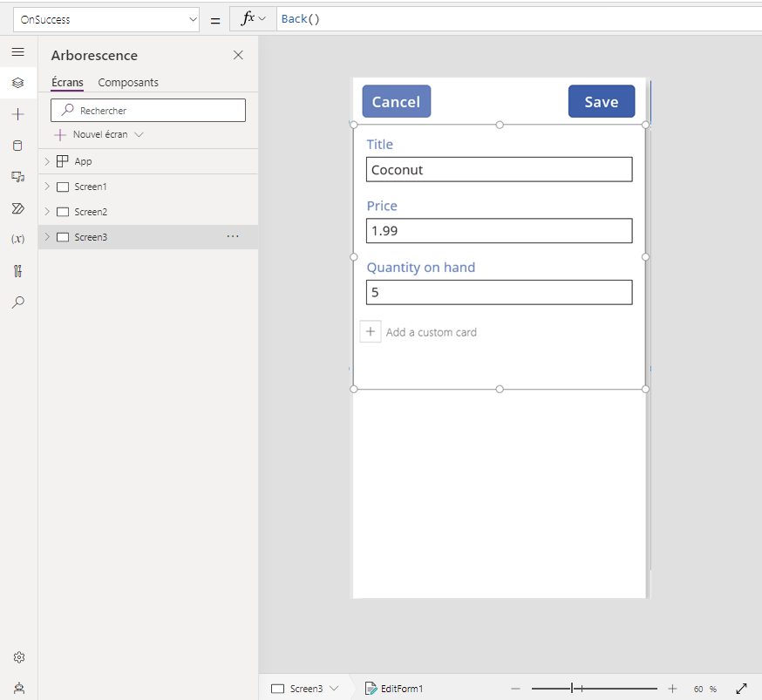
Task: Click the Quantity on hand label
Action: point(421,268)
